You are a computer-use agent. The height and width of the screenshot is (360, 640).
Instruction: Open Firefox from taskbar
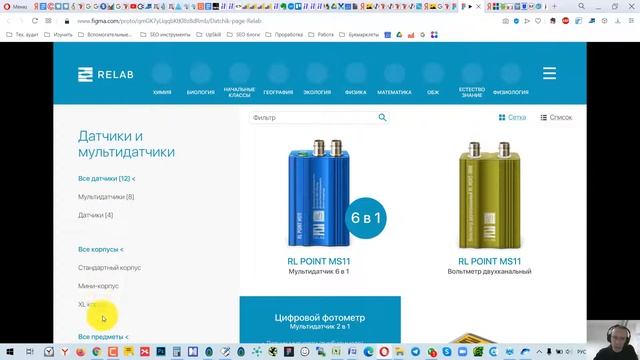click(81, 352)
